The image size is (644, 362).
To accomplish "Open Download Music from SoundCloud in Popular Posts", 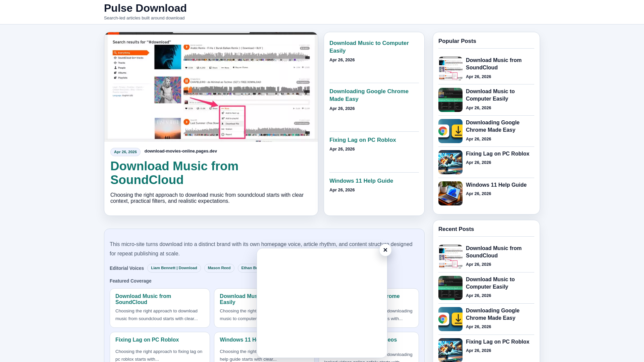I will [494, 64].
